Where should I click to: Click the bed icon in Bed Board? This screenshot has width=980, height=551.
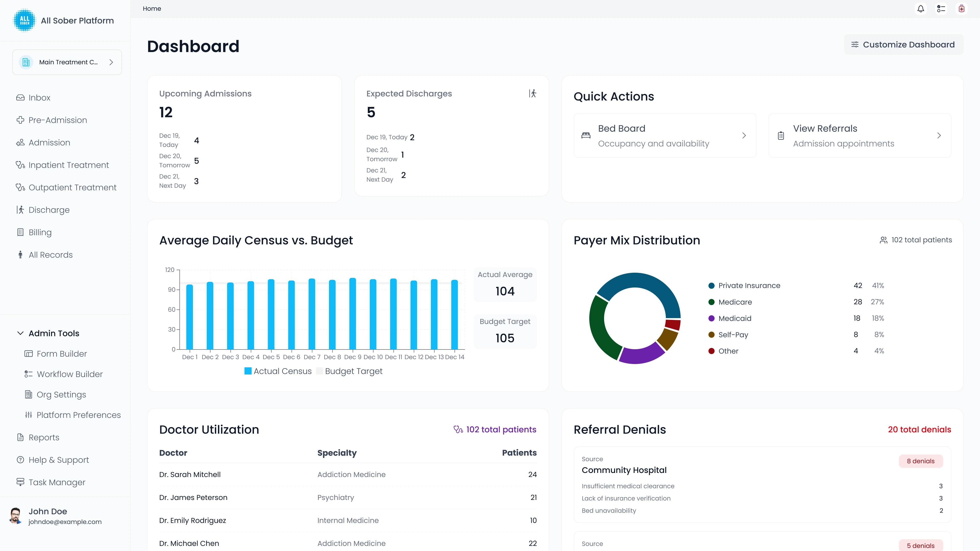pos(586,135)
